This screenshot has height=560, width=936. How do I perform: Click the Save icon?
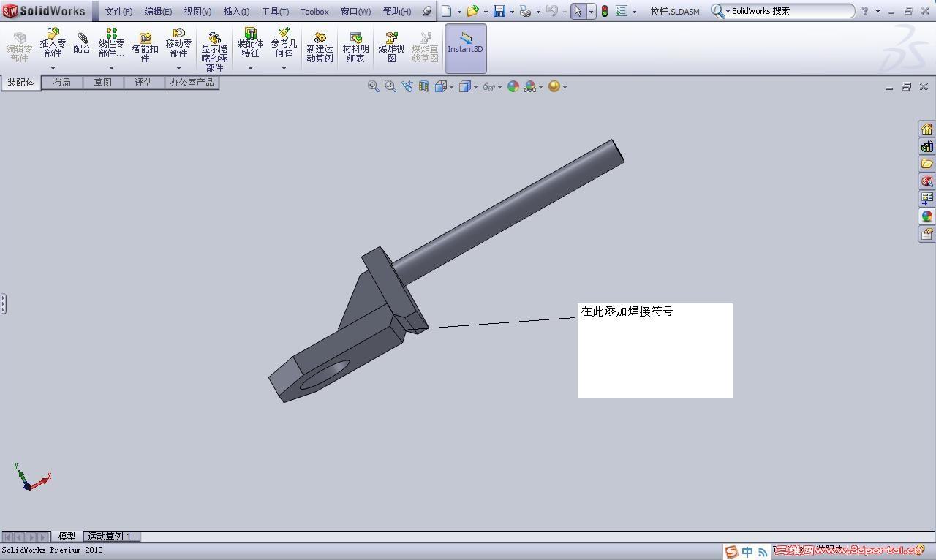tap(499, 11)
